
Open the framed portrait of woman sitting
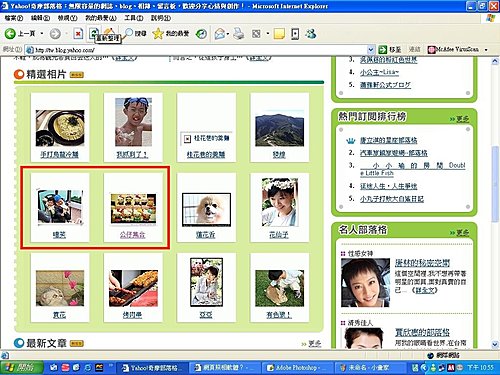point(206,282)
